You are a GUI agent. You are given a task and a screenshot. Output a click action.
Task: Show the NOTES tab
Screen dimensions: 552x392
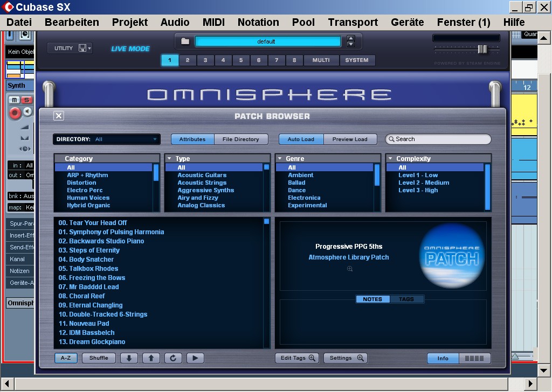click(372, 299)
